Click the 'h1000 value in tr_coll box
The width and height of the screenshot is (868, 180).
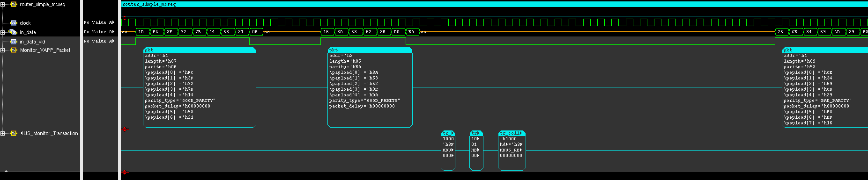click(x=508, y=139)
